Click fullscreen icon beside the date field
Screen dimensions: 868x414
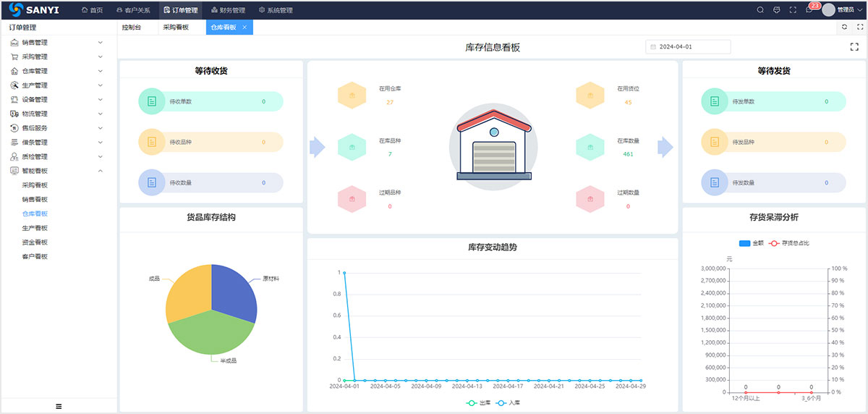click(x=854, y=47)
